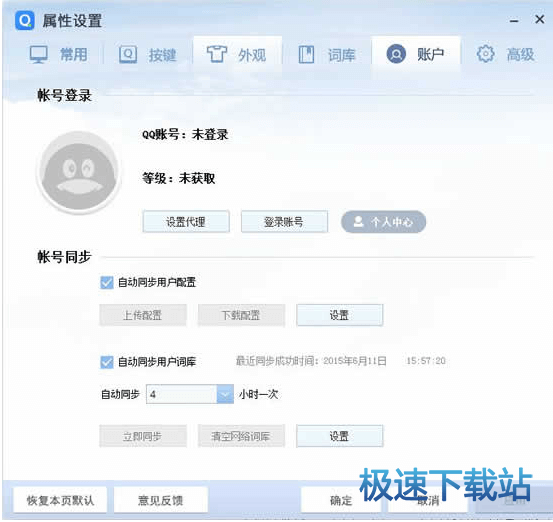Switch to the 常用 tab
This screenshot has width=553, height=522.
click(x=59, y=55)
